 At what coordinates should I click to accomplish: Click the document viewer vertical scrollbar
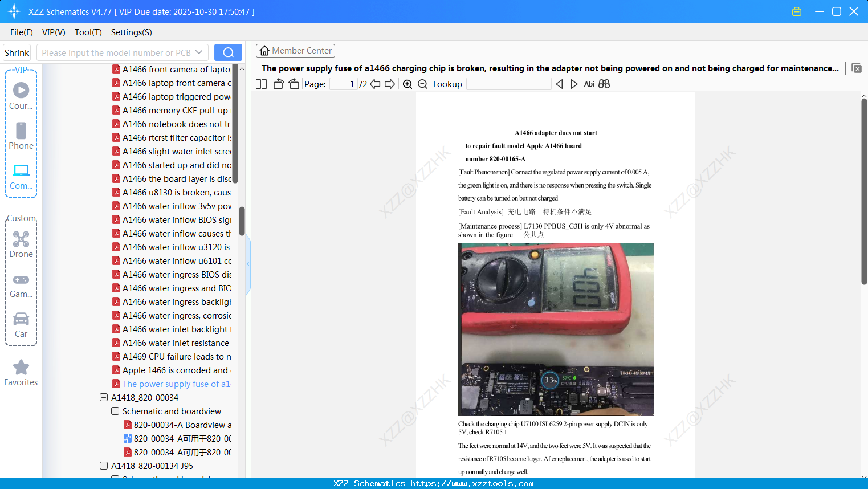864,191
